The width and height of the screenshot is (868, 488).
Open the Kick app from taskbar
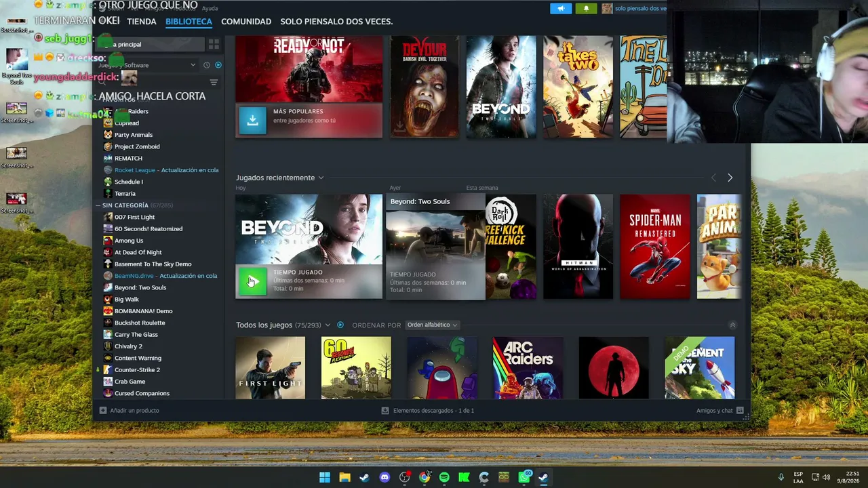[x=464, y=477]
